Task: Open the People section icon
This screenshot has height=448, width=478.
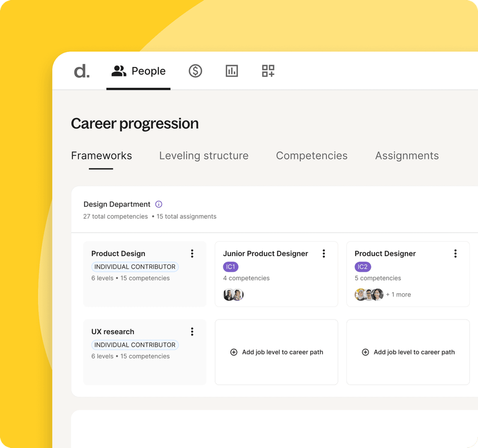Action: [x=119, y=71]
